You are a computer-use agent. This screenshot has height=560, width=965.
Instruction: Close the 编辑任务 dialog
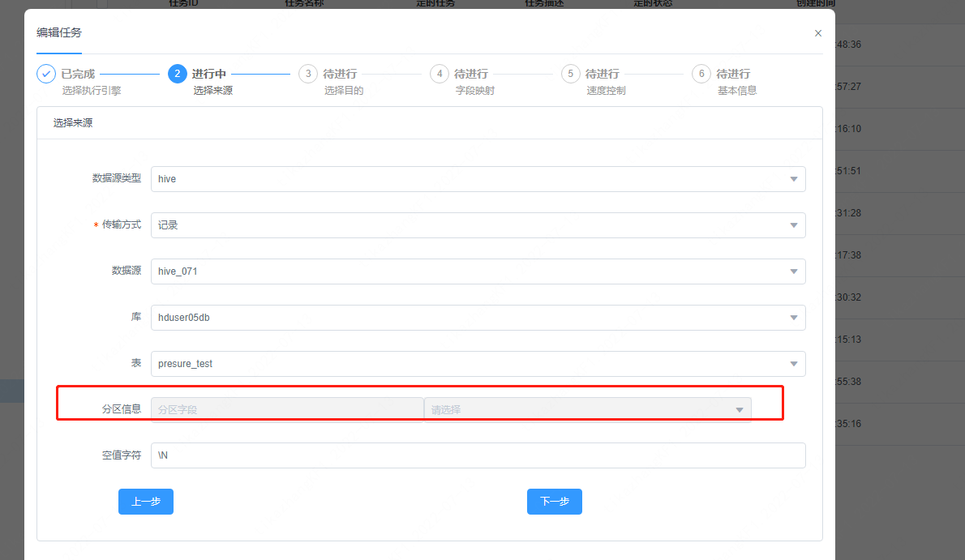pos(818,33)
